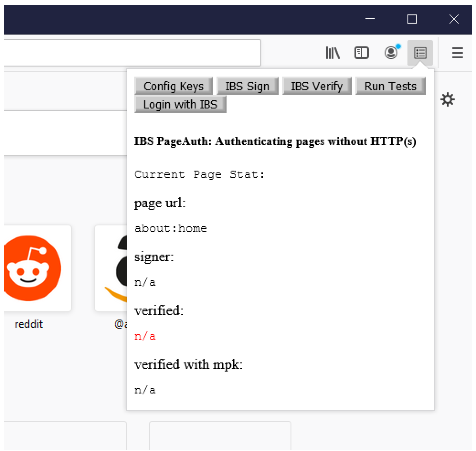Open the Firefox Library icon

[x=332, y=53]
